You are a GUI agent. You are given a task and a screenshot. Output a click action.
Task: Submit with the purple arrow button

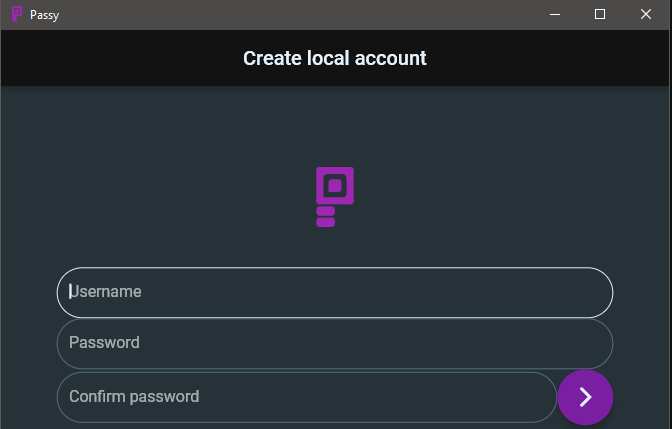pyautogui.click(x=585, y=397)
